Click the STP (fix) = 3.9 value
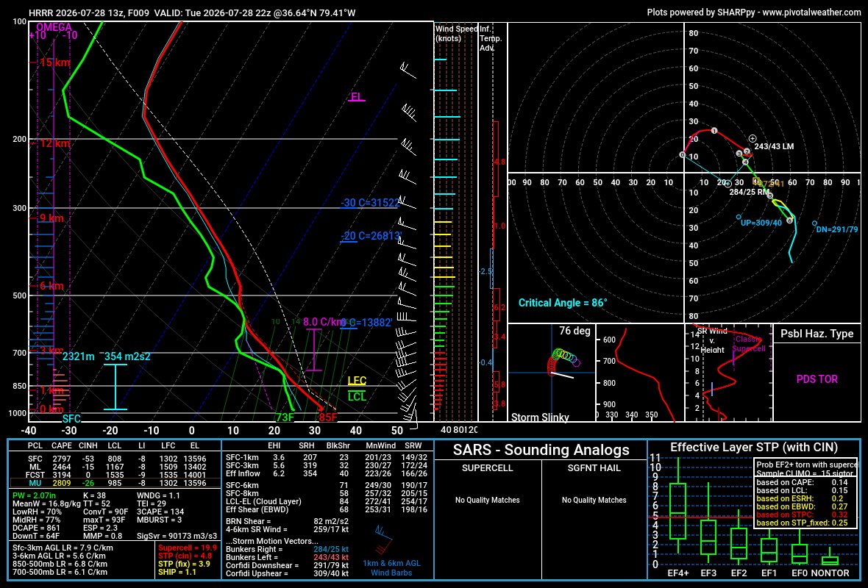This screenshot has height=588, width=868. (185, 564)
